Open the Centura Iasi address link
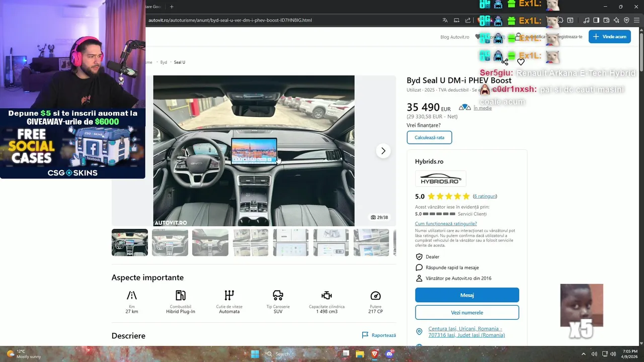 tap(466, 332)
